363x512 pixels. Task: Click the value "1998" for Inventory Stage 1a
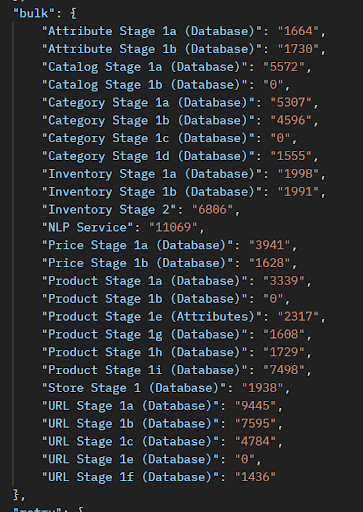(298, 174)
